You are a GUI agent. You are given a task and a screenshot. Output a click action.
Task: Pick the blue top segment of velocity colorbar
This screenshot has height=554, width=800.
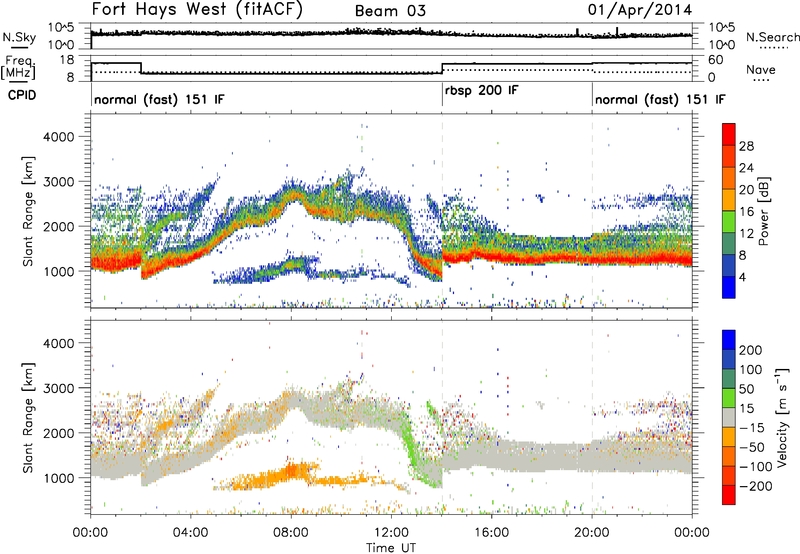click(x=729, y=340)
